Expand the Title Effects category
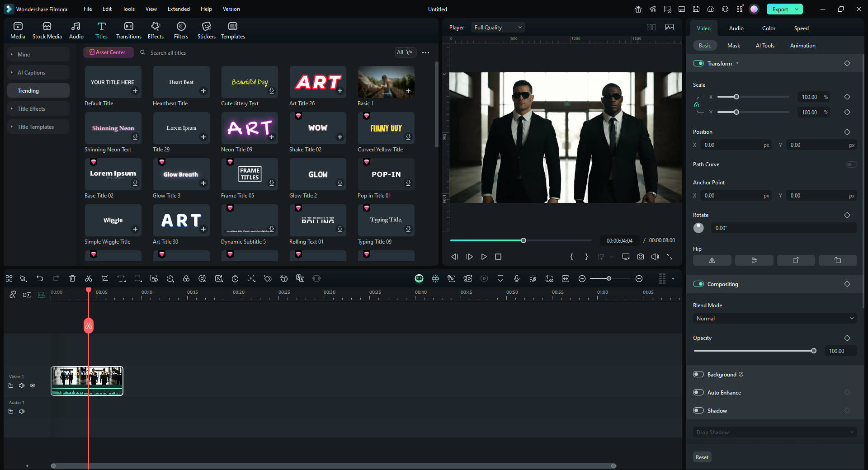This screenshot has width=868, height=470. [38, 109]
